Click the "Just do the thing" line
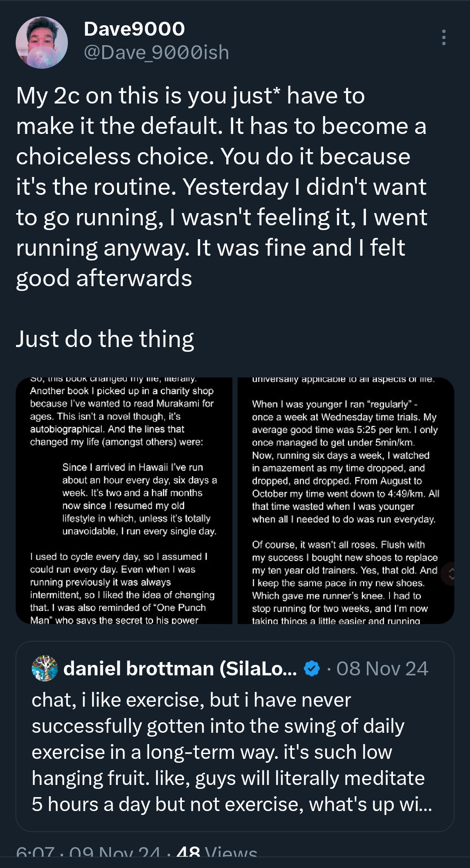Viewport: 470px width, 868px height. click(105, 339)
